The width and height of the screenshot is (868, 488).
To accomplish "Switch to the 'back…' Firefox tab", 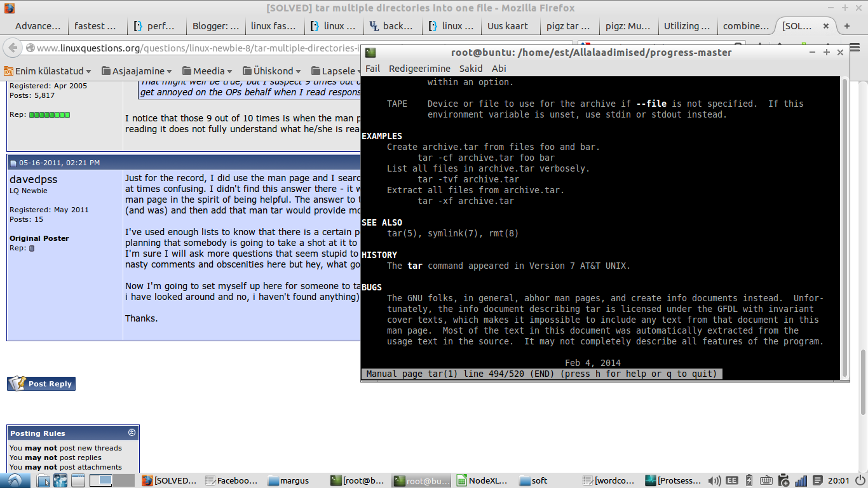I will click(x=394, y=26).
